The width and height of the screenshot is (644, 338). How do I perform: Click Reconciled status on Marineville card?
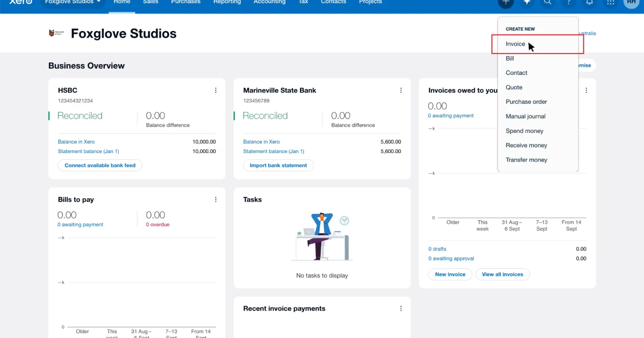point(265,116)
